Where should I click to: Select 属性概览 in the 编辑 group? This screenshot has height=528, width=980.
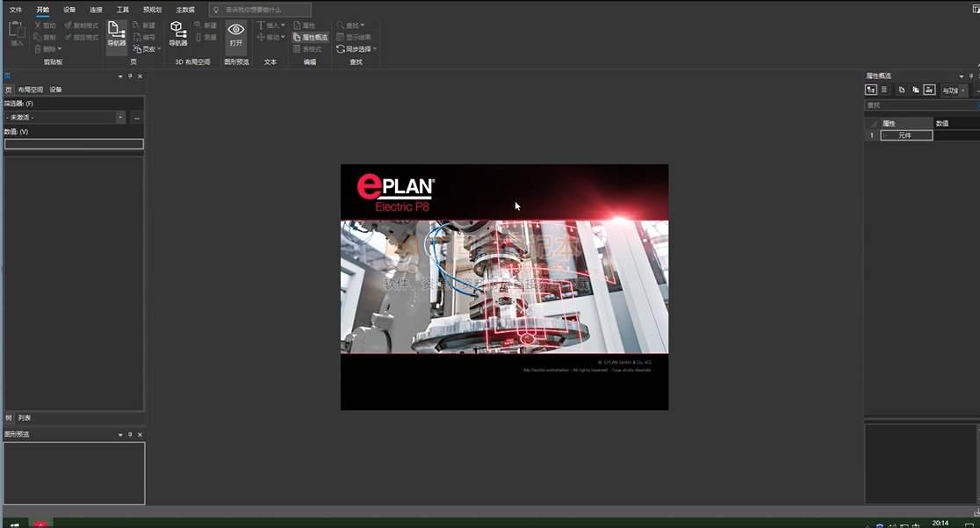(310, 38)
